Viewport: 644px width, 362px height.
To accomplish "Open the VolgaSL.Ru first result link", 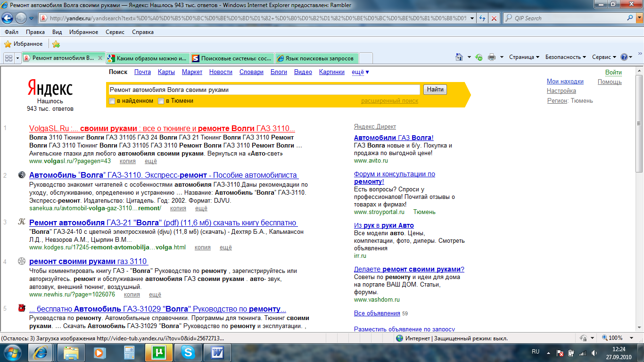I will 162,129.
